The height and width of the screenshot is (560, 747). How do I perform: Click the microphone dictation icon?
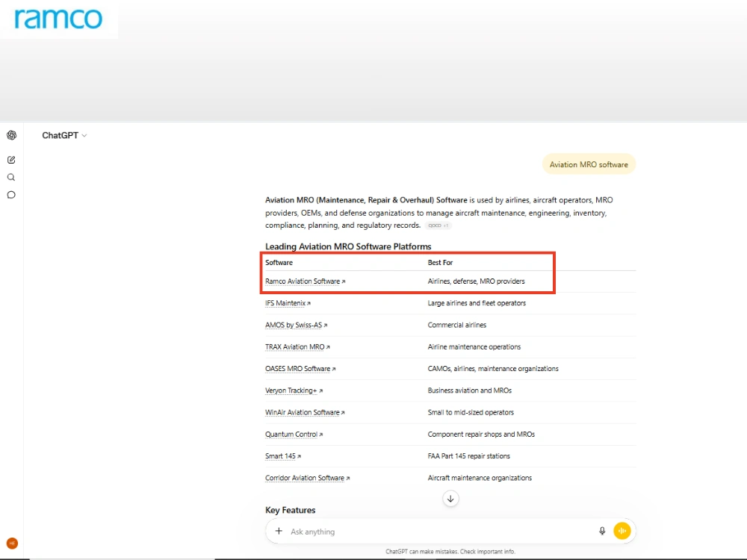point(602,531)
